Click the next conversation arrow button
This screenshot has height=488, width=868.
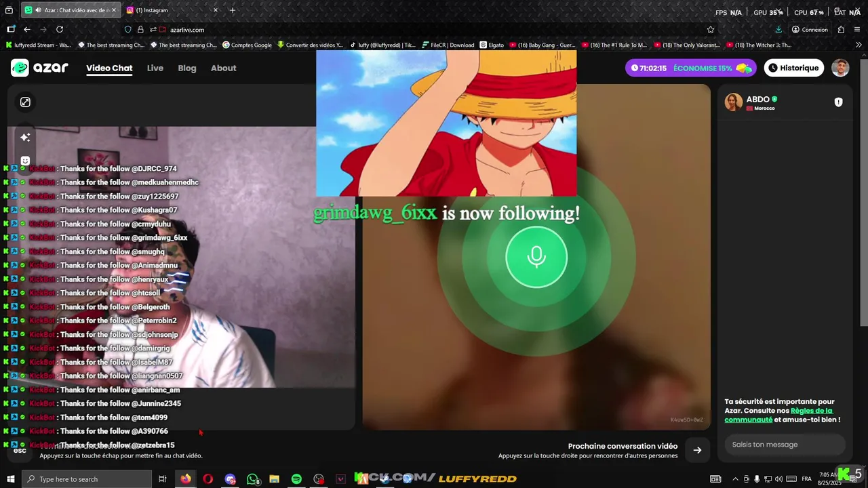[697, 450]
